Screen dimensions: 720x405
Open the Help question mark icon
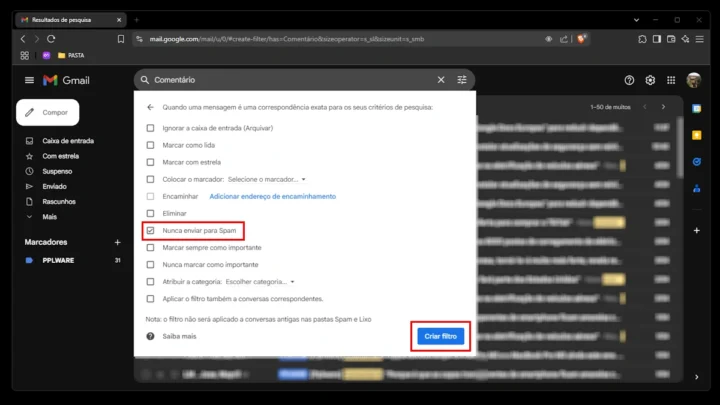point(629,80)
